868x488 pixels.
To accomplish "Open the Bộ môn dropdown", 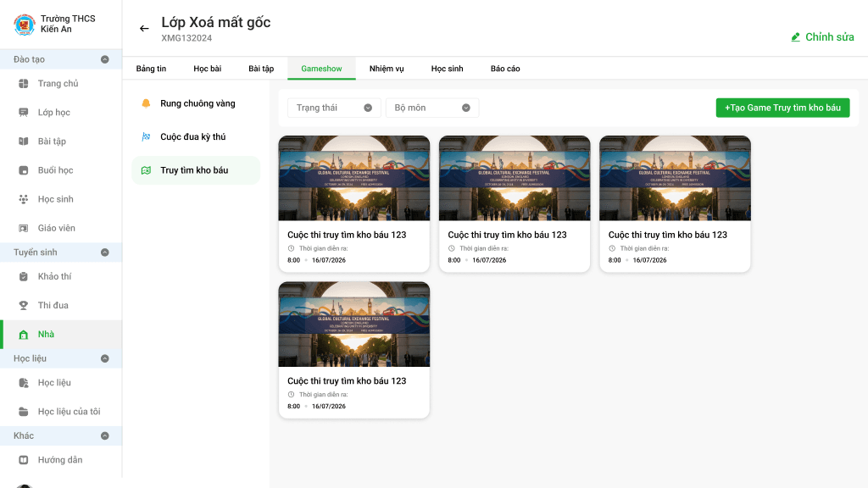I will point(432,108).
